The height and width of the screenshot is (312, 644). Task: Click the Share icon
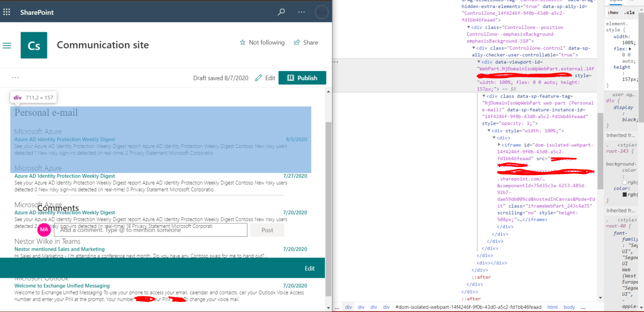pos(296,42)
